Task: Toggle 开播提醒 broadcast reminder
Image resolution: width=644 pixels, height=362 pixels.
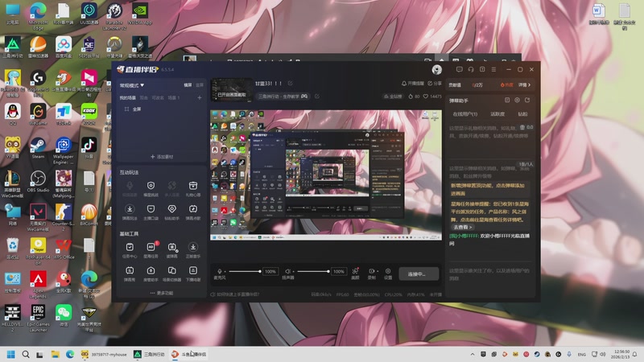Action: tap(412, 84)
